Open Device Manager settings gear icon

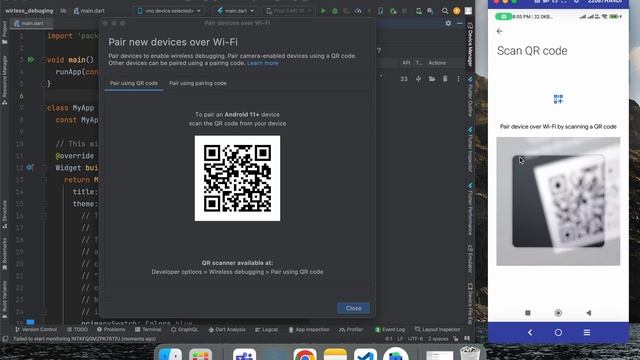448,23
